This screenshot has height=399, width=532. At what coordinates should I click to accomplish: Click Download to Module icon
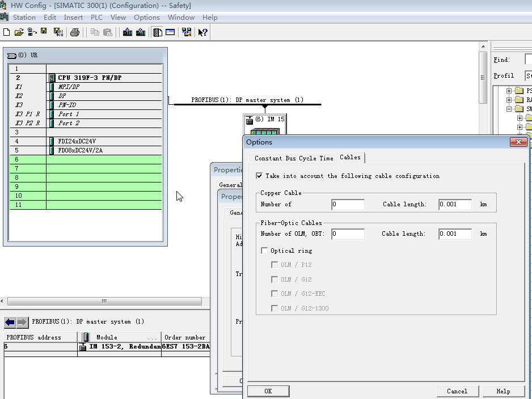(x=127, y=32)
